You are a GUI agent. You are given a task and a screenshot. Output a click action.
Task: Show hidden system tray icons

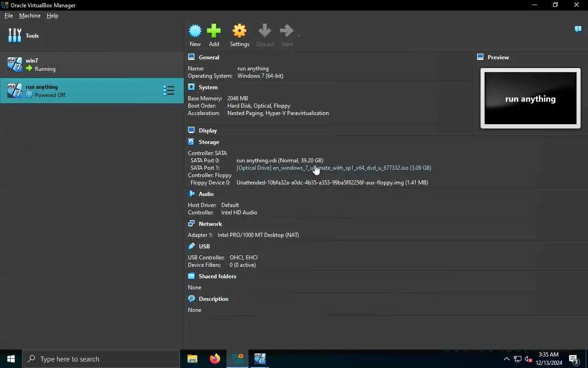507,359
